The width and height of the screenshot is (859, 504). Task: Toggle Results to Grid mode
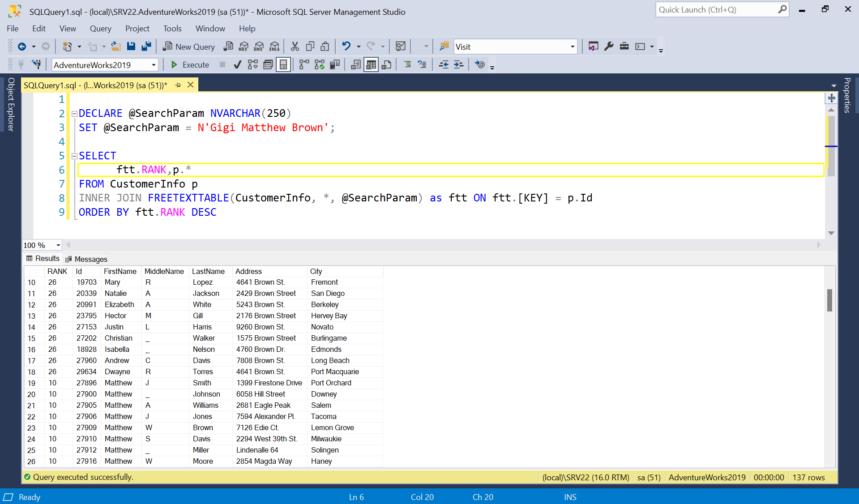(371, 65)
